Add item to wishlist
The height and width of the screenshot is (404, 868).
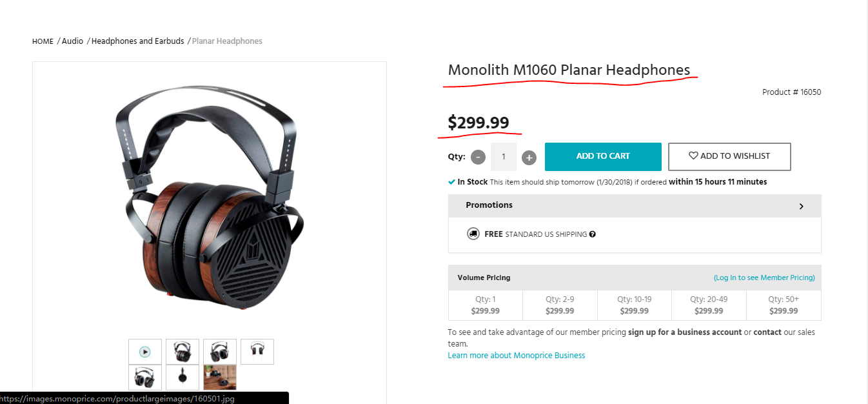click(x=729, y=156)
